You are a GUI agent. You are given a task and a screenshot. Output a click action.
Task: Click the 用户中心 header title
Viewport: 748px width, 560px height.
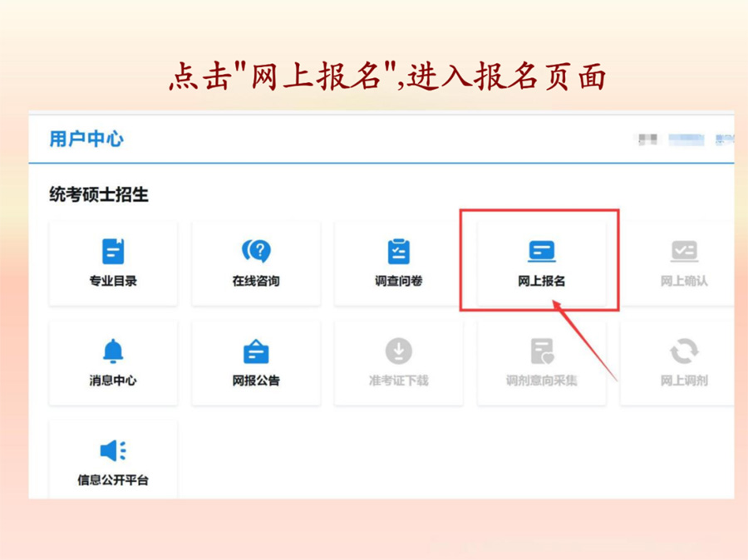(x=86, y=139)
